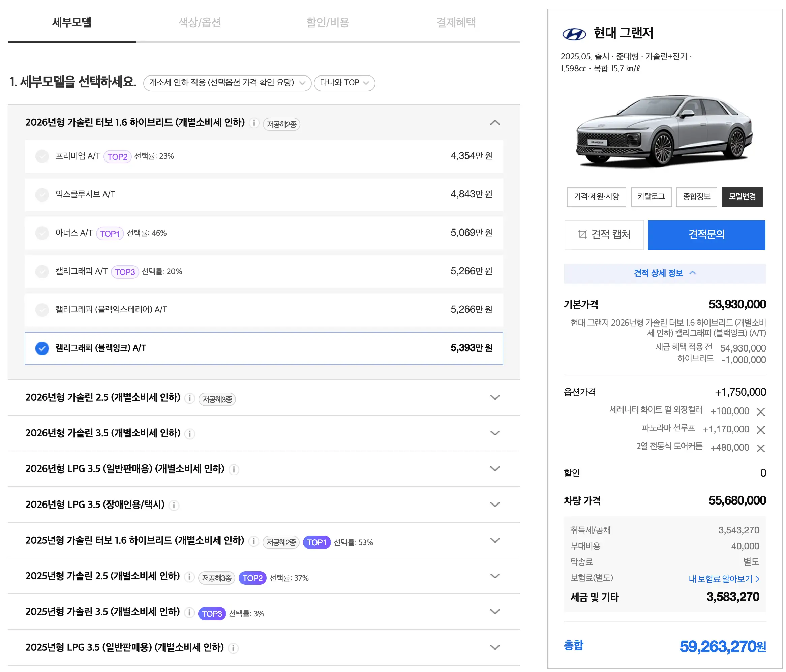
Task: Switch to the 색상/옵션 tab
Action: [x=199, y=23]
